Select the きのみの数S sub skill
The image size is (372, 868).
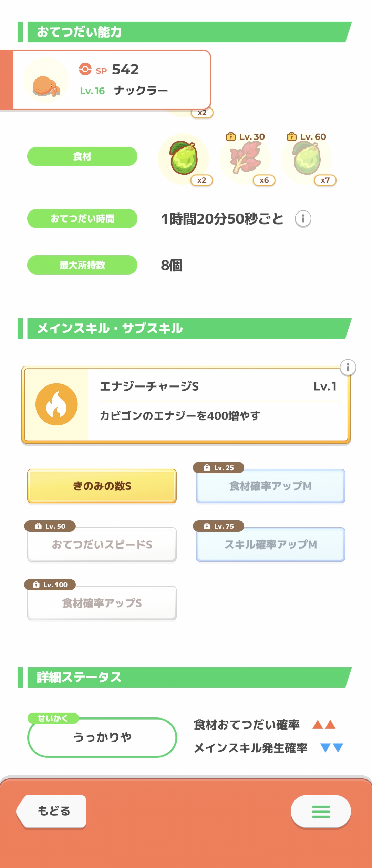tap(102, 486)
